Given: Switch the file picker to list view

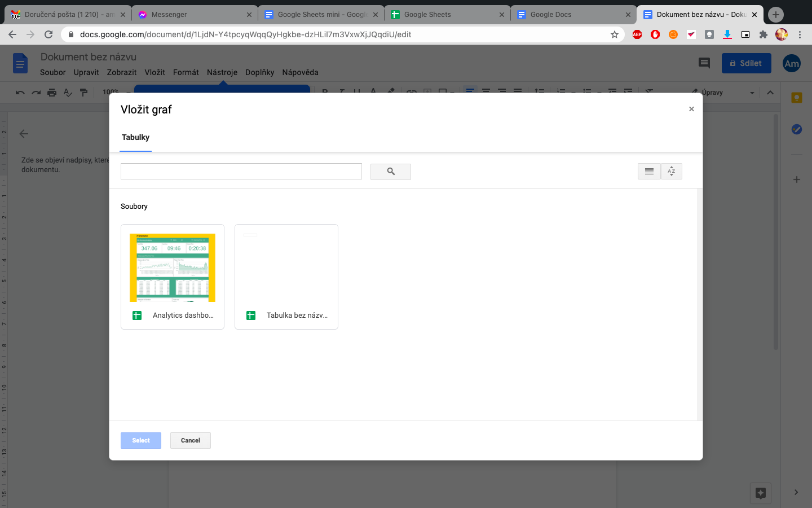Looking at the screenshot, I should point(649,171).
